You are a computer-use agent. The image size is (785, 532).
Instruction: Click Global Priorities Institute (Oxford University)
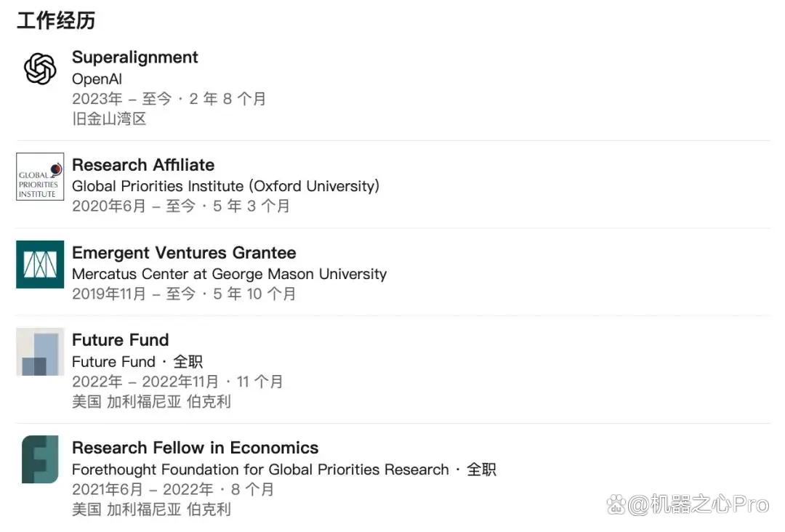coord(226,186)
